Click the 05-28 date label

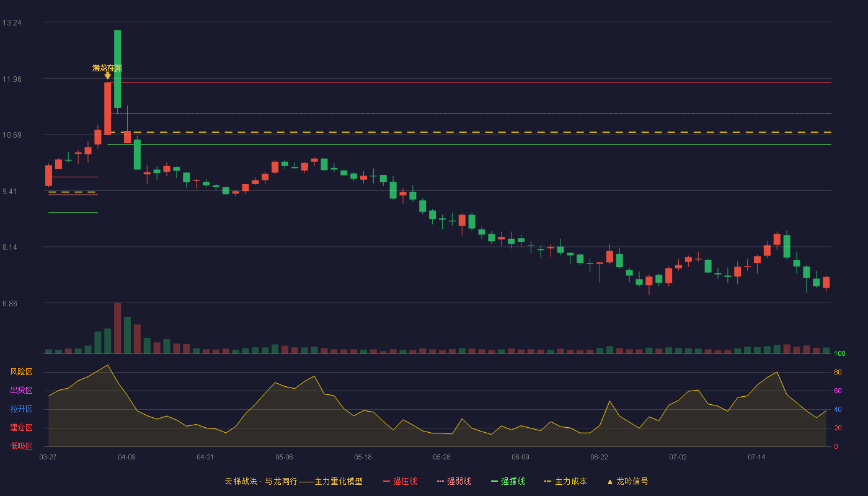[441, 457]
